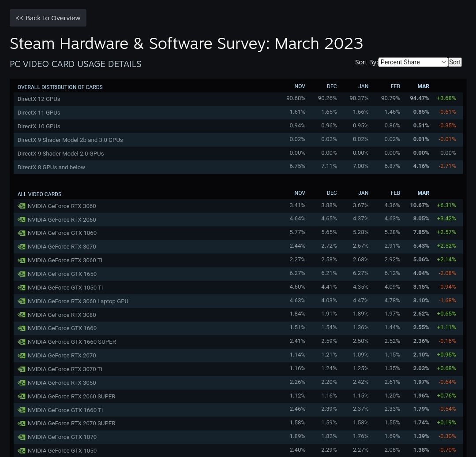
Task: Click the FEB column header in All Video Cards
Action: click(x=395, y=193)
